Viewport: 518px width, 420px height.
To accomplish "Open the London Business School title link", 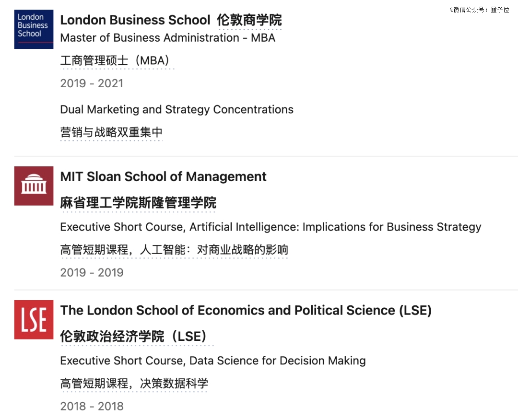I will [x=135, y=20].
